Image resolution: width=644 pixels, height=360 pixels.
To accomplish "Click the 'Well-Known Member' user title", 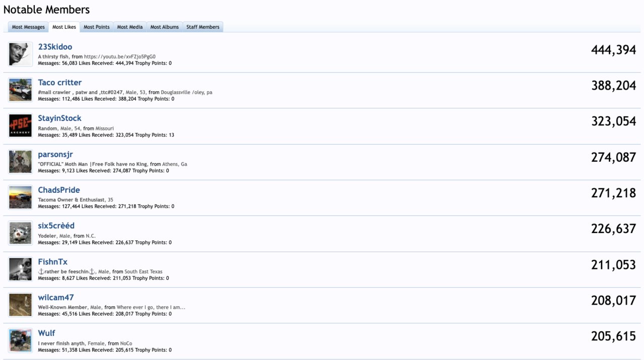I will (62, 308).
